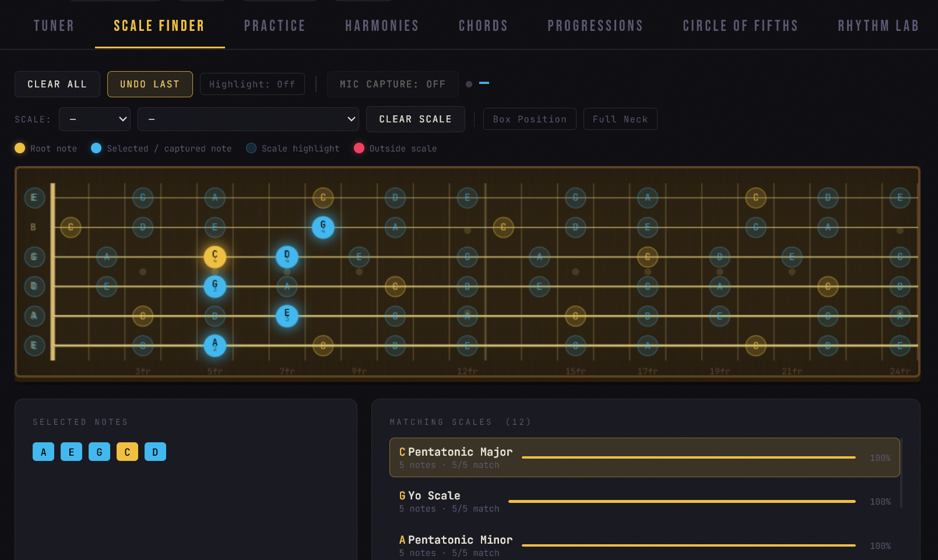
Task: Open Circle of Fifths tab
Action: click(740, 26)
